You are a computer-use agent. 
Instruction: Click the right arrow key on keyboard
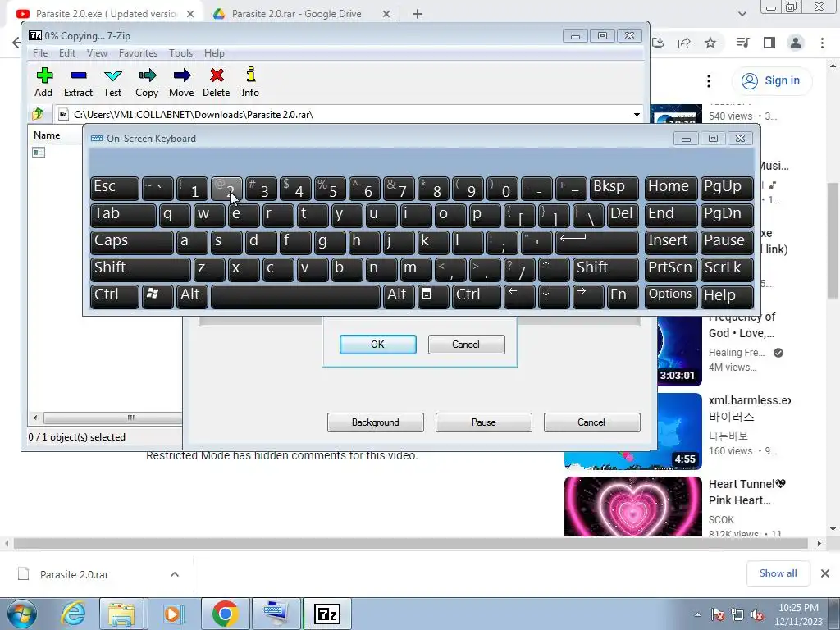point(588,295)
